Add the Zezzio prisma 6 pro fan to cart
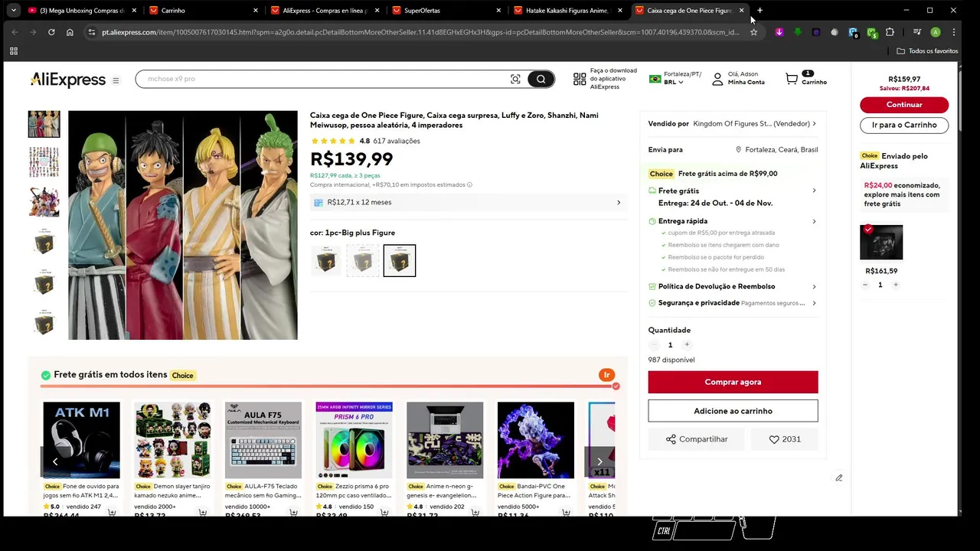Screen dimensions: 980x551 pyautogui.click(x=384, y=514)
